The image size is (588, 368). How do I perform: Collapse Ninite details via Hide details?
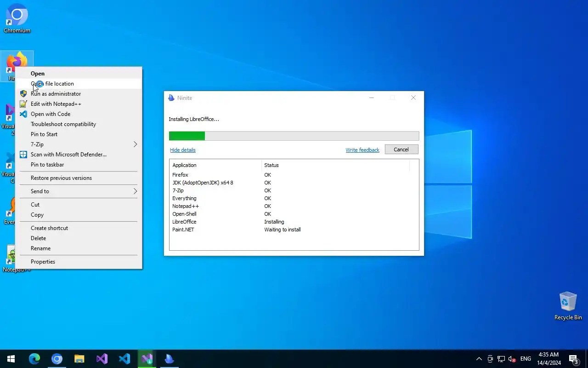click(x=183, y=150)
